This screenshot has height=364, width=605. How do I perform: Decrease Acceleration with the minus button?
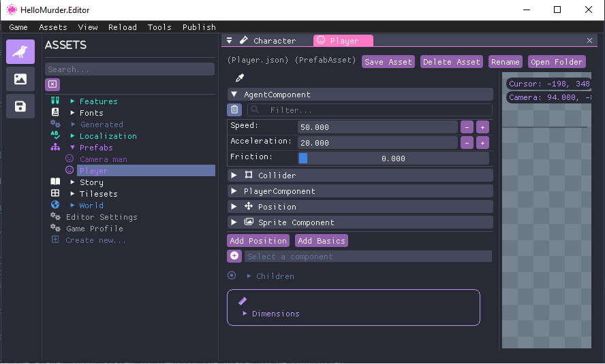[467, 143]
